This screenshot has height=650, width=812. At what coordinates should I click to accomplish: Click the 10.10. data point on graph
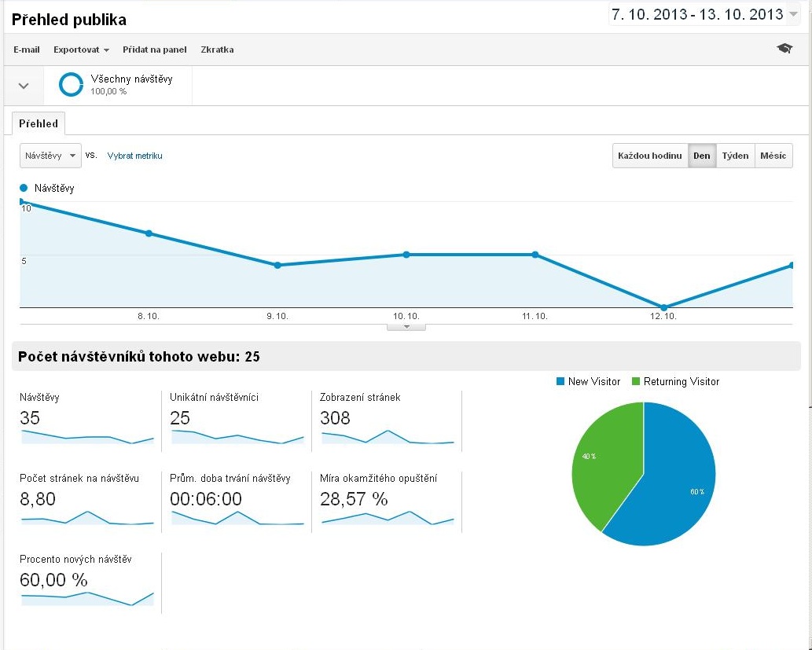[406, 255]
